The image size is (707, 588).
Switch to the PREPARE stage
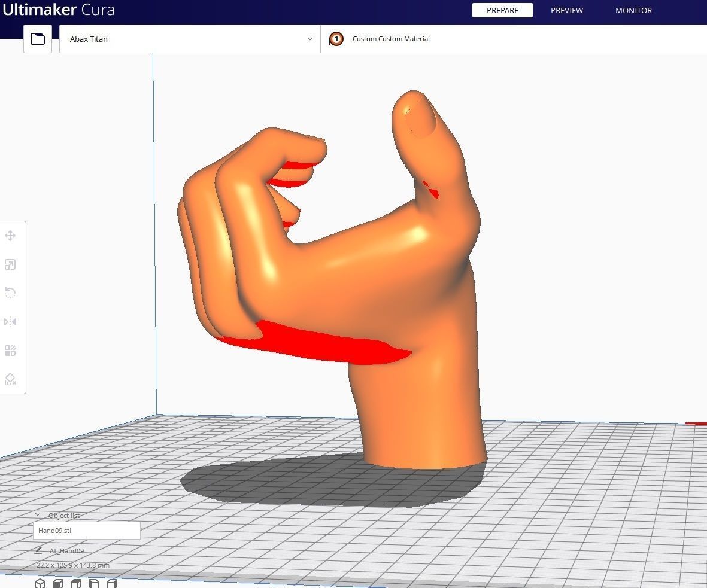tap(502, 10)
